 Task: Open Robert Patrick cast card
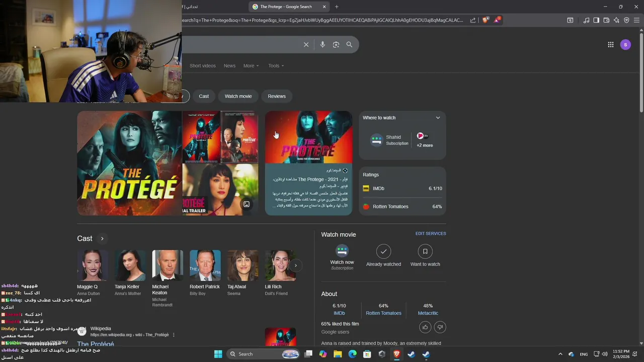tap(205, 273)
